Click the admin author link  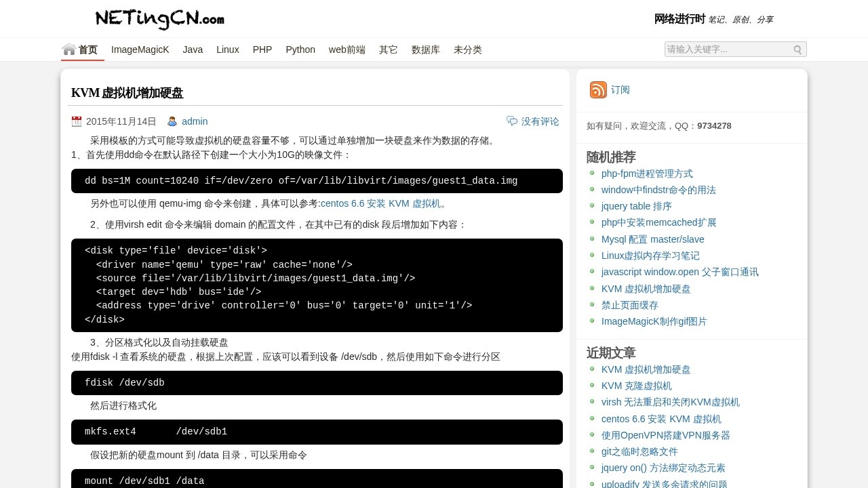coord(195,121)
